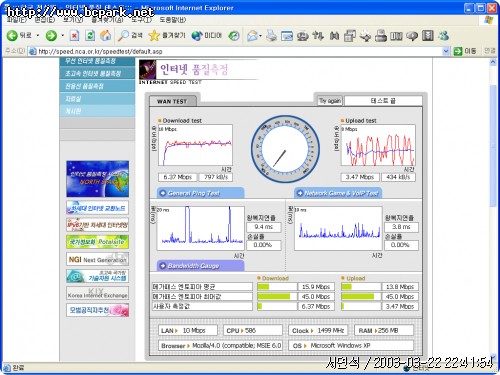This screenshot has width=500, height=375.
Task: Click the Clock 1499 MHz info box
Action: [x=318, y=330]
